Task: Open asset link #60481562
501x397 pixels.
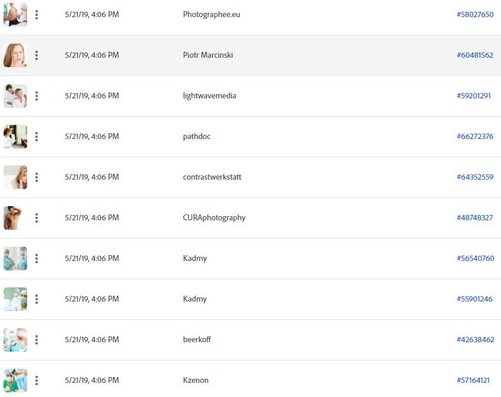Action: click(x=475, y=55)
